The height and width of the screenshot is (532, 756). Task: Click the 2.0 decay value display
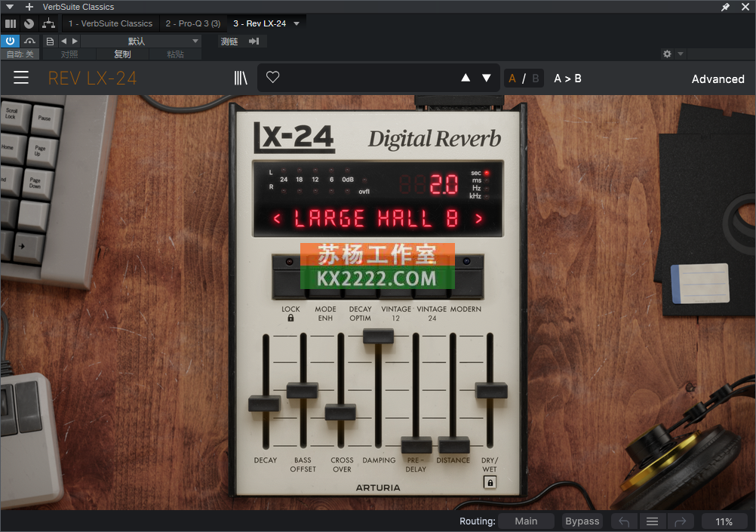(x=444, y=184)
